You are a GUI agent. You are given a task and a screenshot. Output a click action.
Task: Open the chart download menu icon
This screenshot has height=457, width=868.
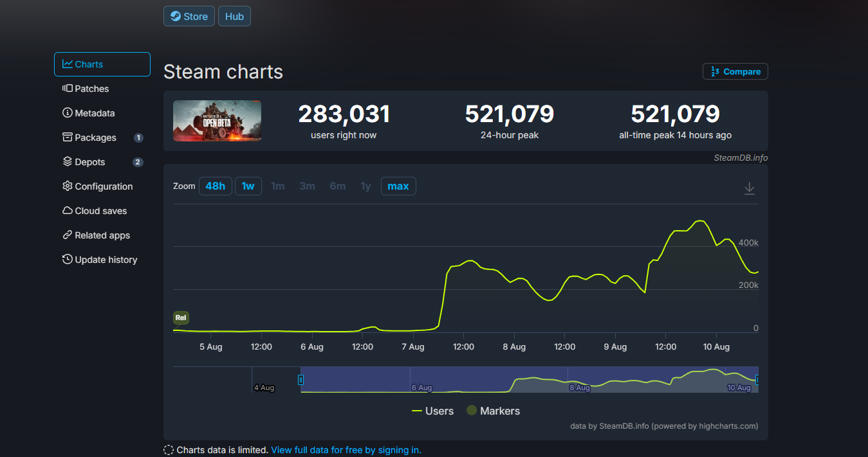point(749,188)
